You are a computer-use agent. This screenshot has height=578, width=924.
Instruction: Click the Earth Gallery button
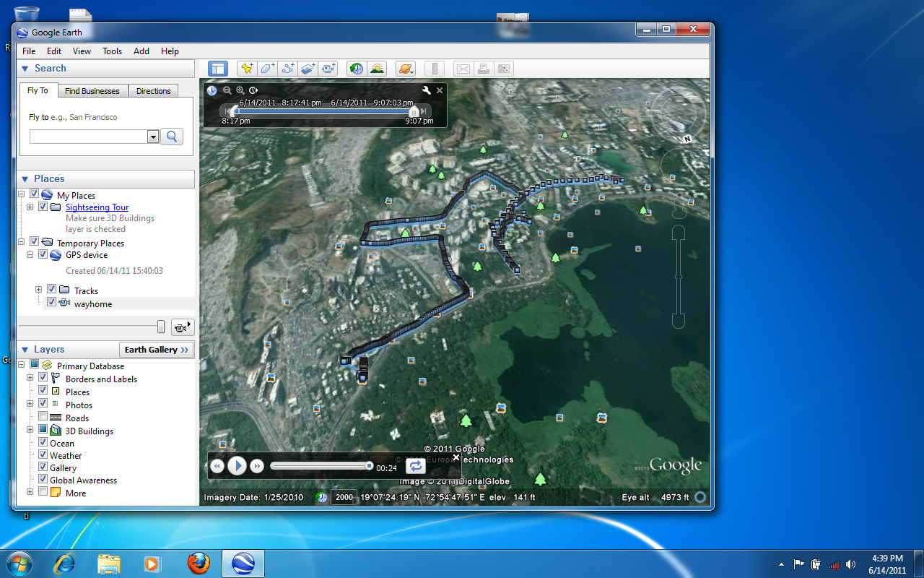point(157,350)
